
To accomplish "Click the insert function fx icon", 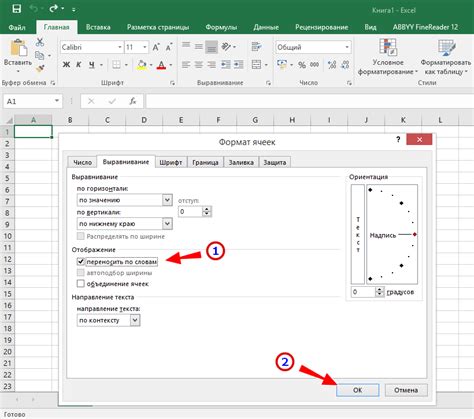I will [133, 101].
